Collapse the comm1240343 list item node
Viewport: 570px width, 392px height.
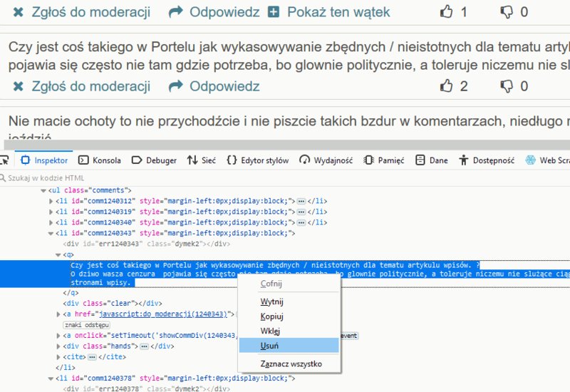(51, 233)
